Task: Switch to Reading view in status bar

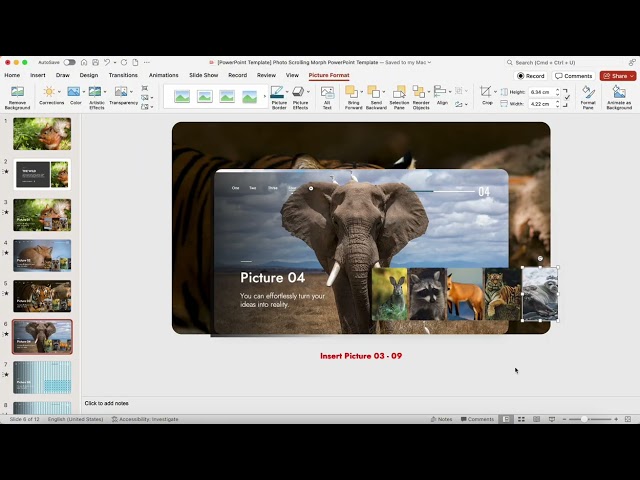Action: coord(537,419)
